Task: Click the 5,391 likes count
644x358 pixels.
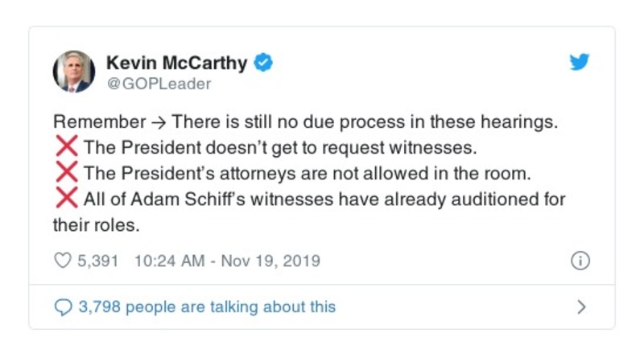Action: [98, 261]
